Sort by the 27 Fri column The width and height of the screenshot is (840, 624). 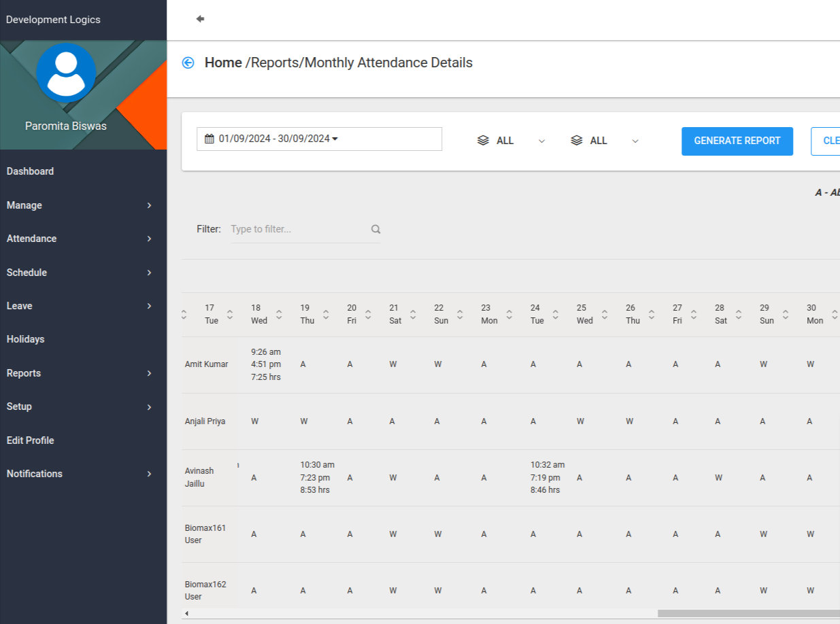click(x=694, y=315)
